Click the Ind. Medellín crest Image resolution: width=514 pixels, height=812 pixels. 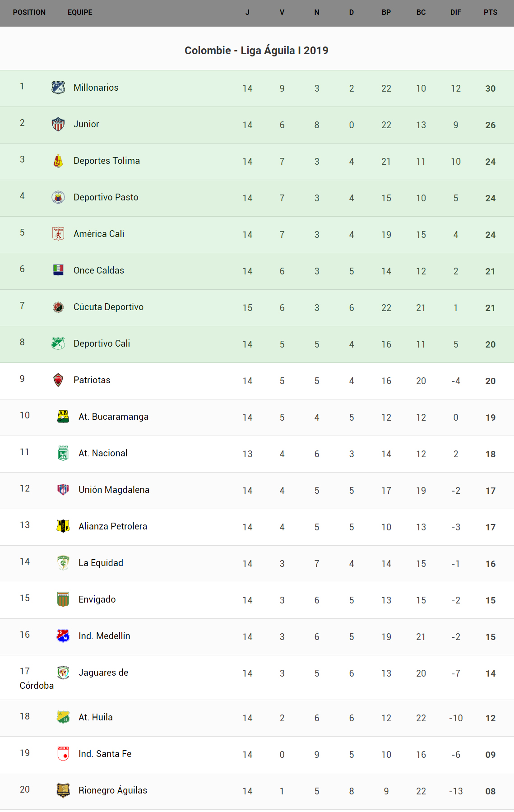[x=63, y=636]
